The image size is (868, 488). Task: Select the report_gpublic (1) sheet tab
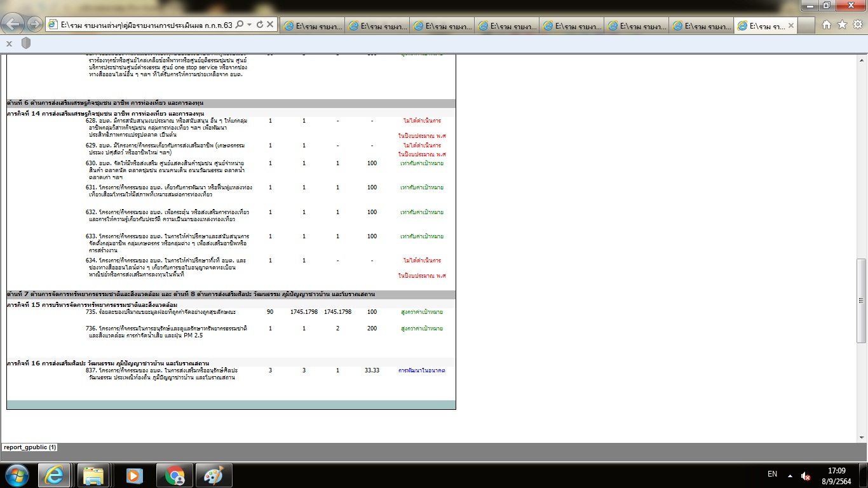[30, 447]
